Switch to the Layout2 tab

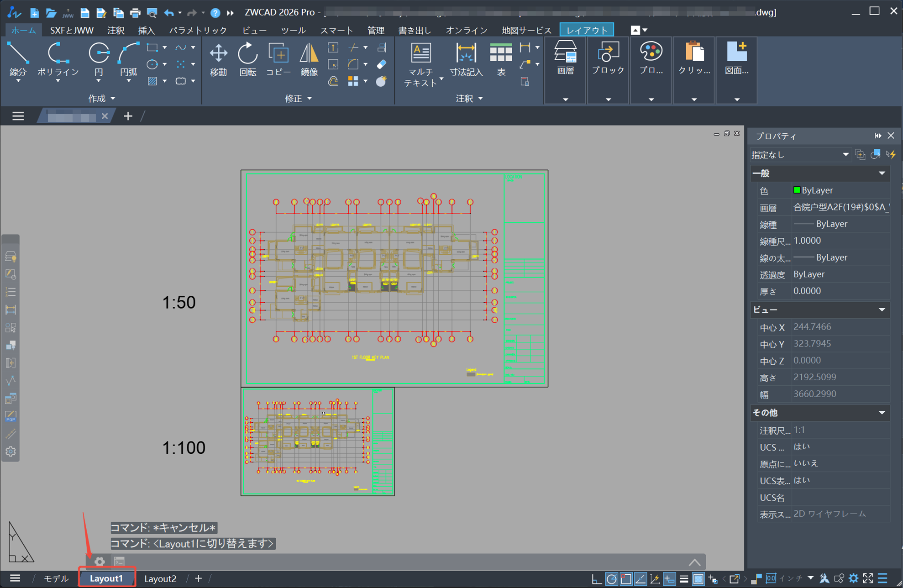point(160,578)
